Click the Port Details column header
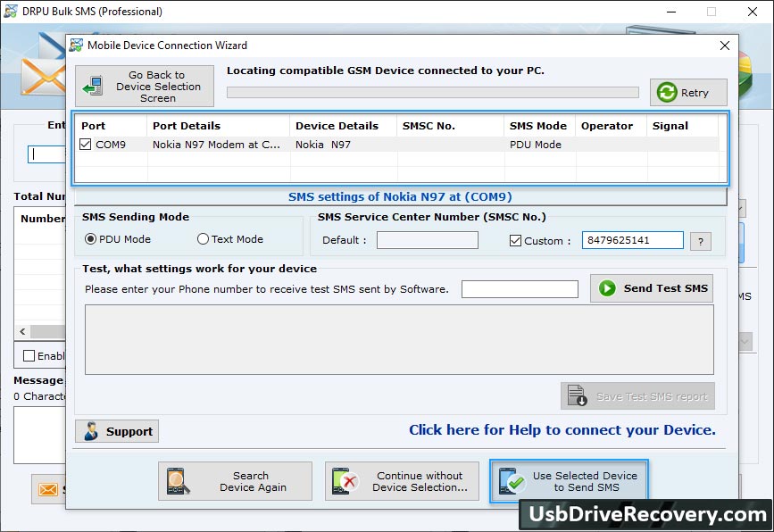 [218, 126]
